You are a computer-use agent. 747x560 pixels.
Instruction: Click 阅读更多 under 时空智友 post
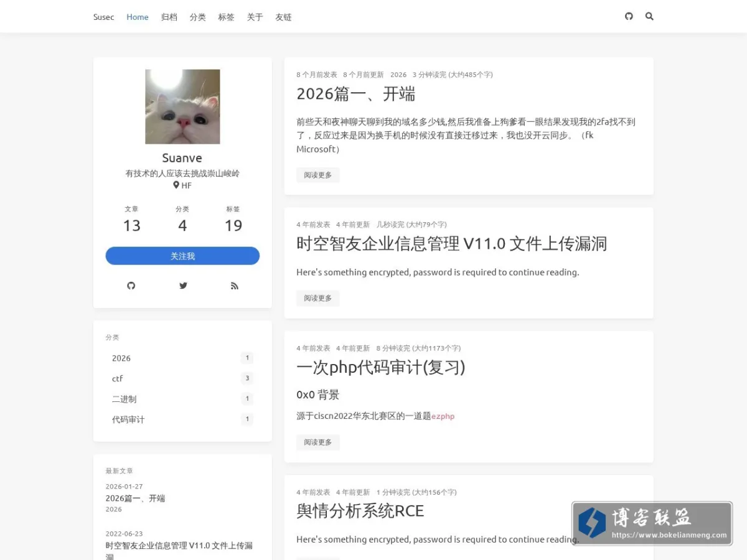(x=318, y=298)
